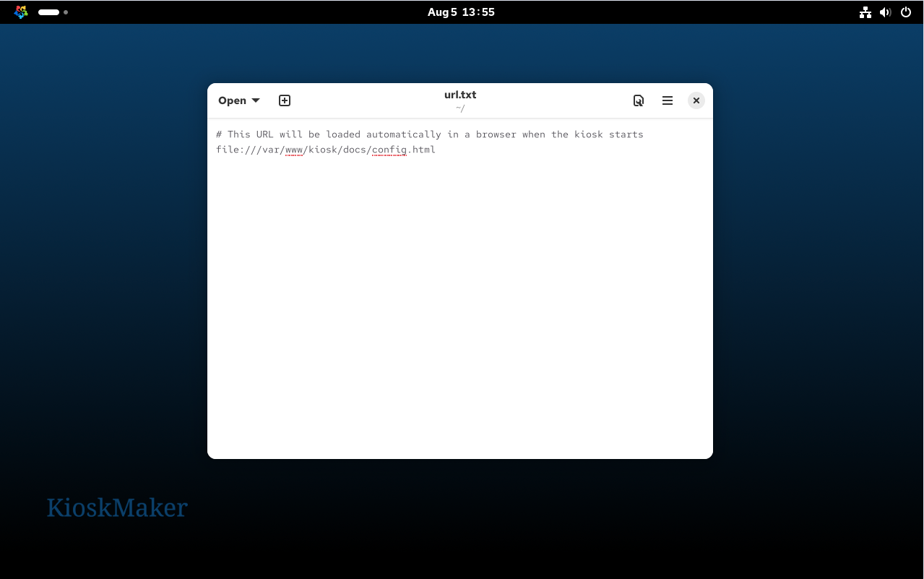
Task: Open the find in document icon
Action: point(639,100)
